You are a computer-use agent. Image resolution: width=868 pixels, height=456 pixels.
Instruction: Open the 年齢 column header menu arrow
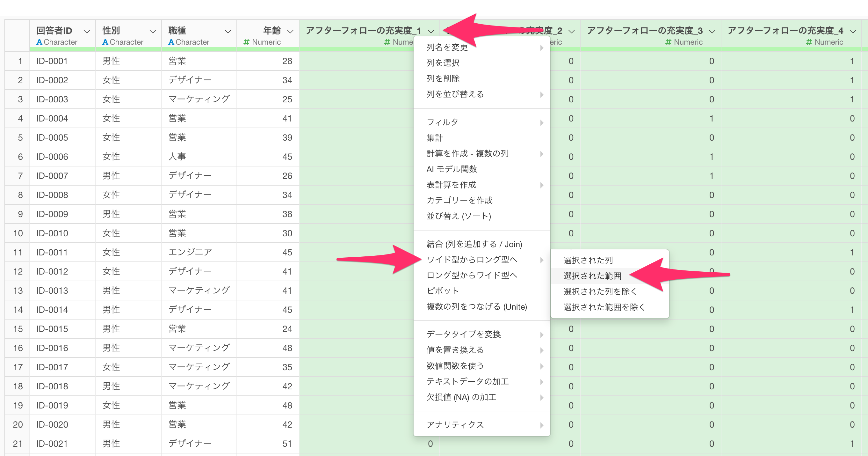(x=290, y=31)
